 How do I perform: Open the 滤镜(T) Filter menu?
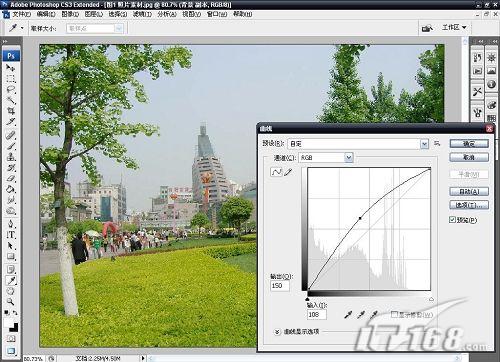coord(142,14)
